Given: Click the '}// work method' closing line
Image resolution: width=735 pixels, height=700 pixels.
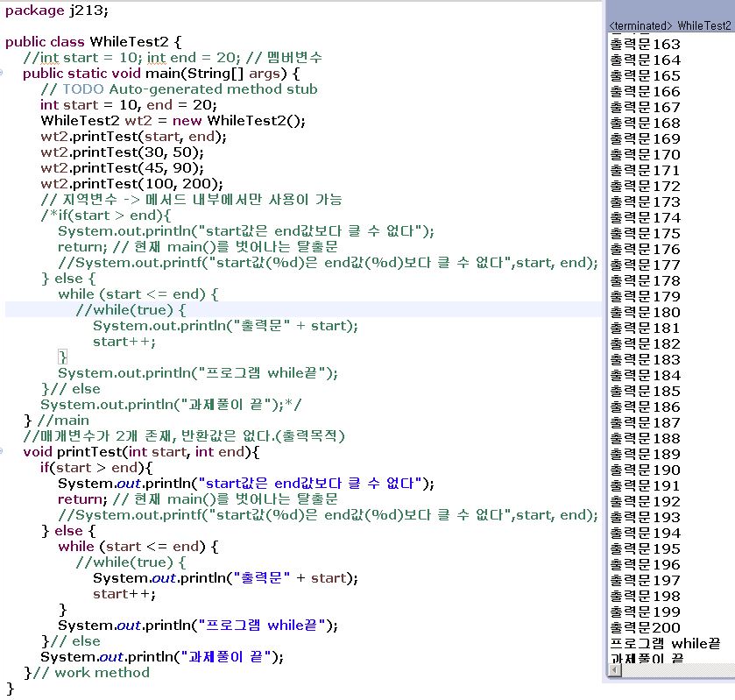Looking at the screenshot, I should tap(87, 672).
